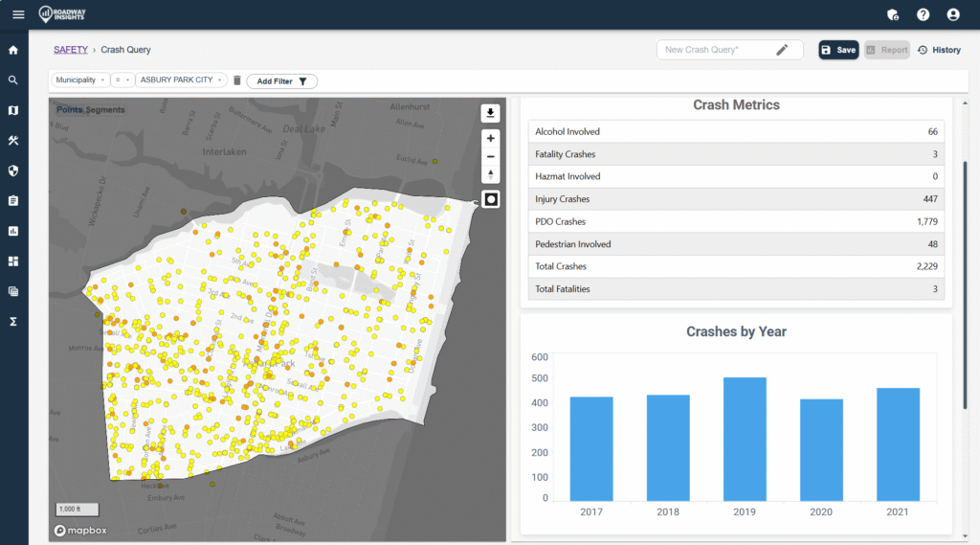
Task: Delete the Municipality filter with trash icon
Action: pyautogui.click(x=237, y=80)
